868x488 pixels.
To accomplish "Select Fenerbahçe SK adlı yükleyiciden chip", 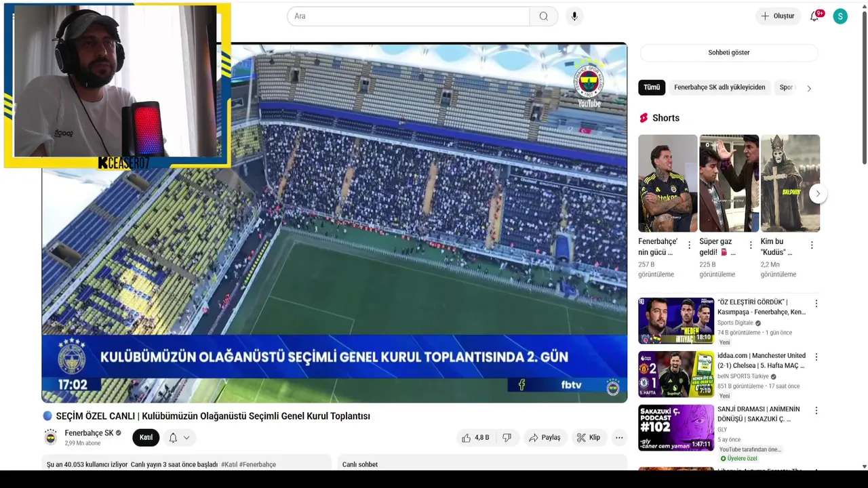I will (719, 87).
